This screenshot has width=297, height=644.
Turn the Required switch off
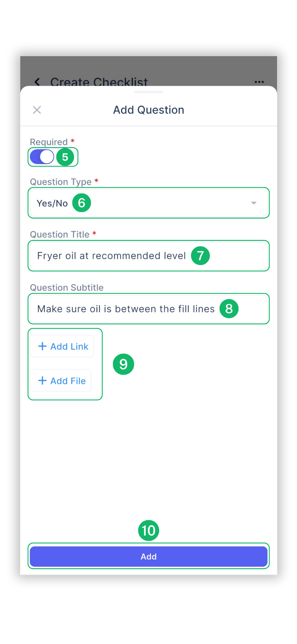tap(42, 157)
